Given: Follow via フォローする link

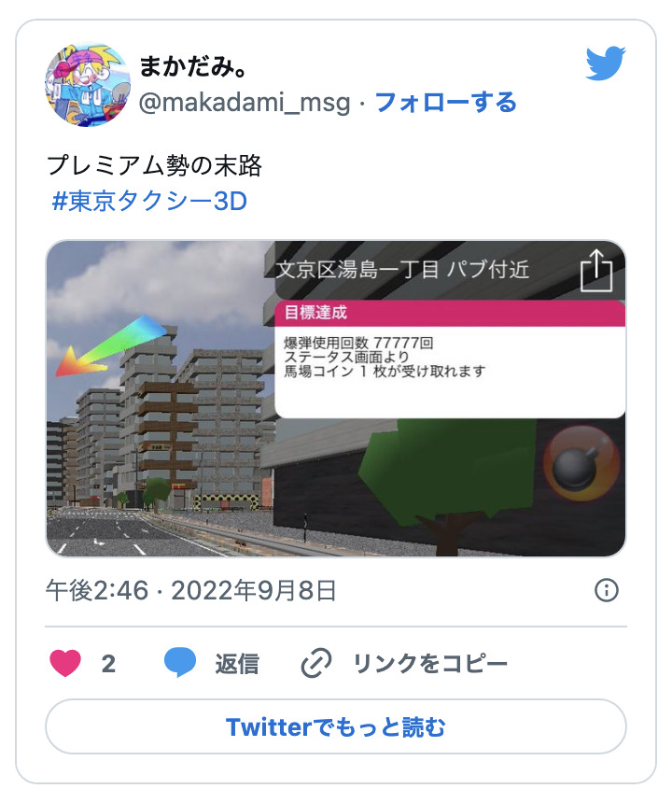Looking at the screenshot, I should (x=446, y=102).
